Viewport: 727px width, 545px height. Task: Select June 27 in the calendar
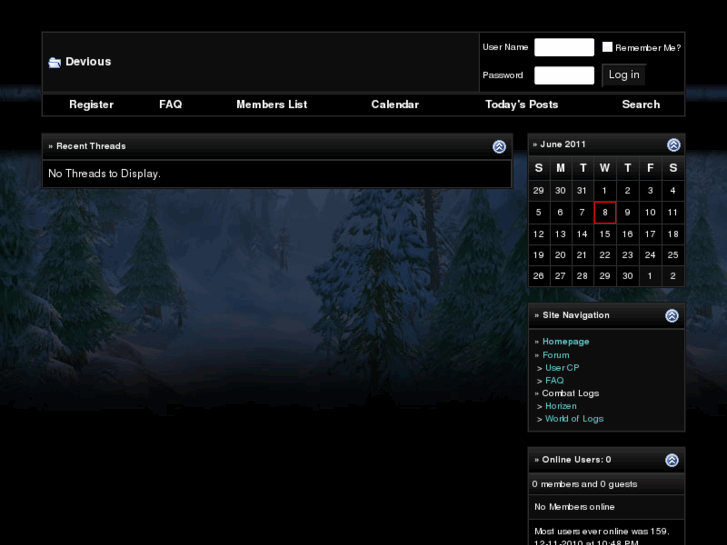pyautogui.click(x=561, y=276)
